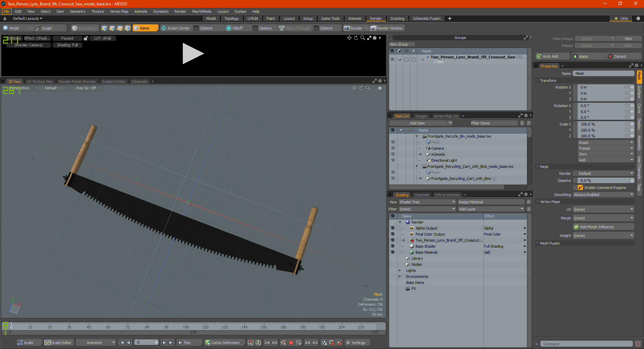Start the render preview play button
This screenshot has width=644, height=349.
[193, 53]
